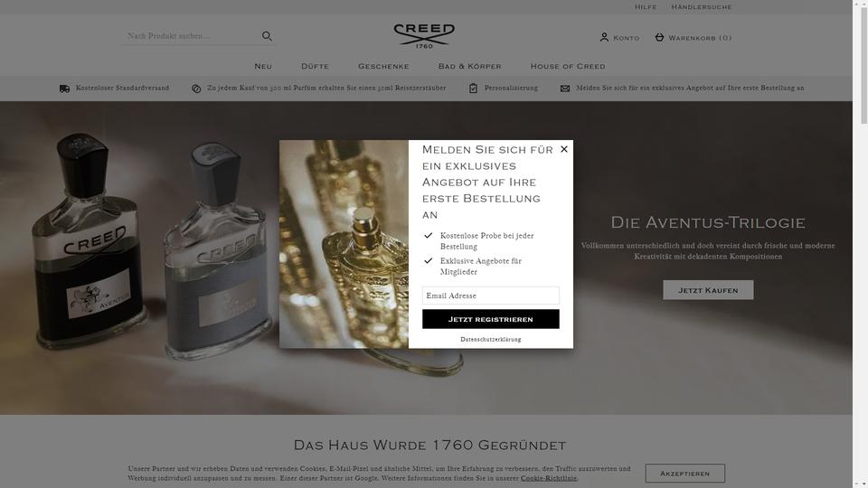Open the Warenkorb basket icon
The image size is (868, 488).
[x=659, y=37]
